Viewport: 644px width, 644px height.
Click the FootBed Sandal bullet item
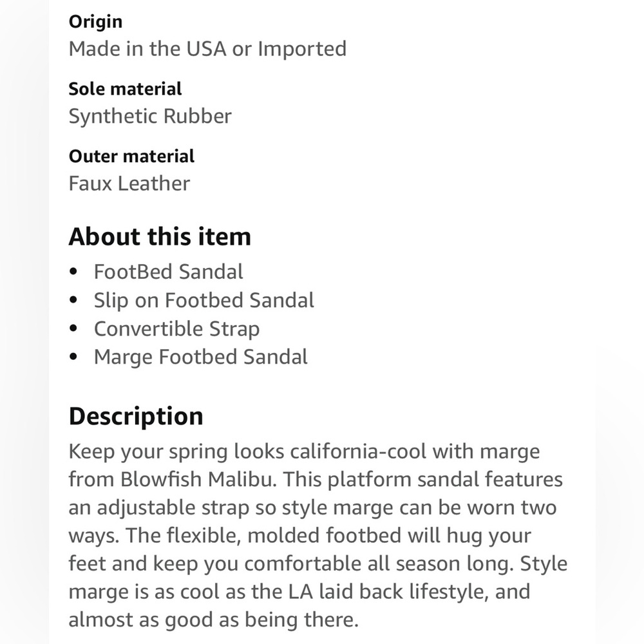point(168,272)
